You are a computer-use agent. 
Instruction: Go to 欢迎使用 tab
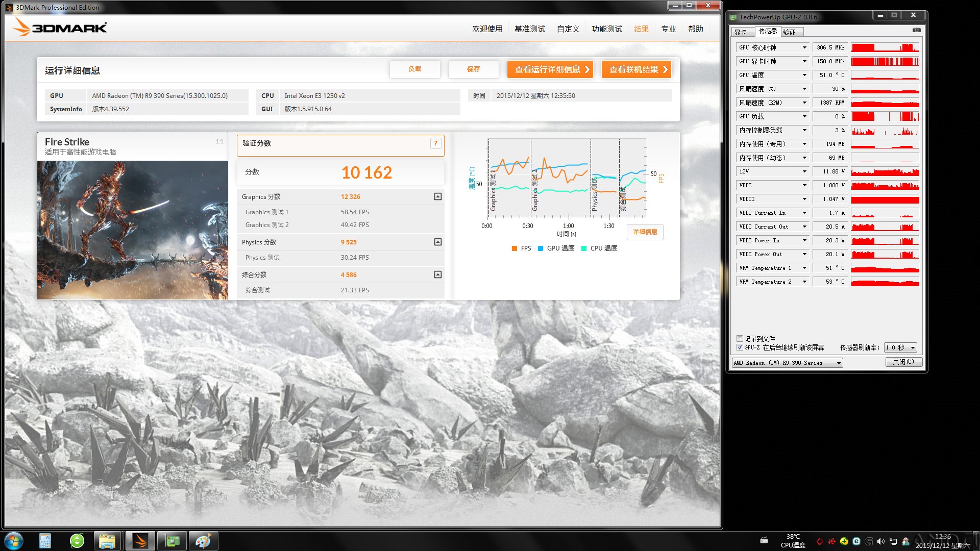487,29
